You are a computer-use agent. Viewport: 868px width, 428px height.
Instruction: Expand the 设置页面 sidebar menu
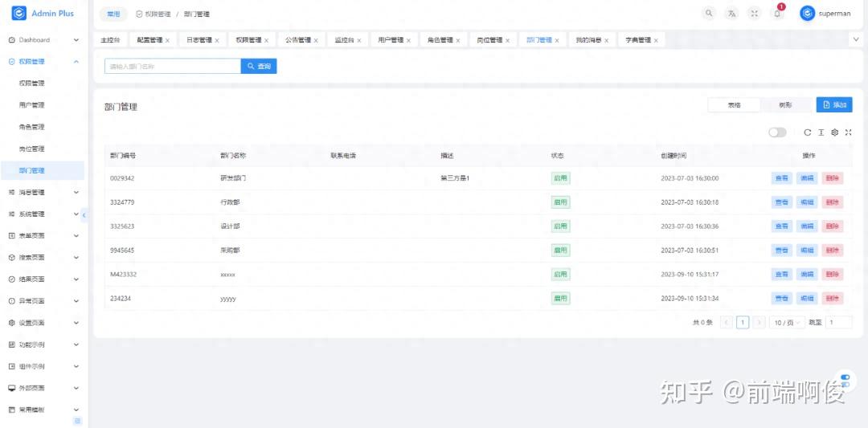[42, 323]
